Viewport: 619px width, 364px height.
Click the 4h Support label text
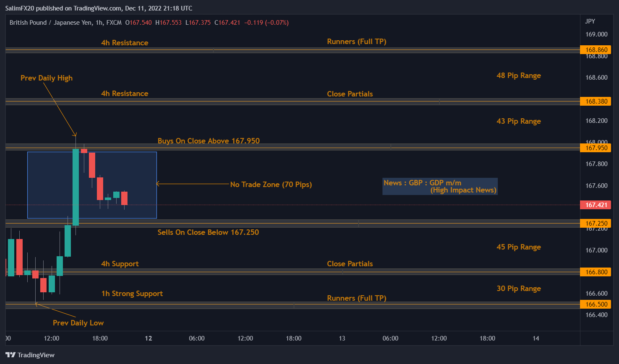click(x=120, y=264)
